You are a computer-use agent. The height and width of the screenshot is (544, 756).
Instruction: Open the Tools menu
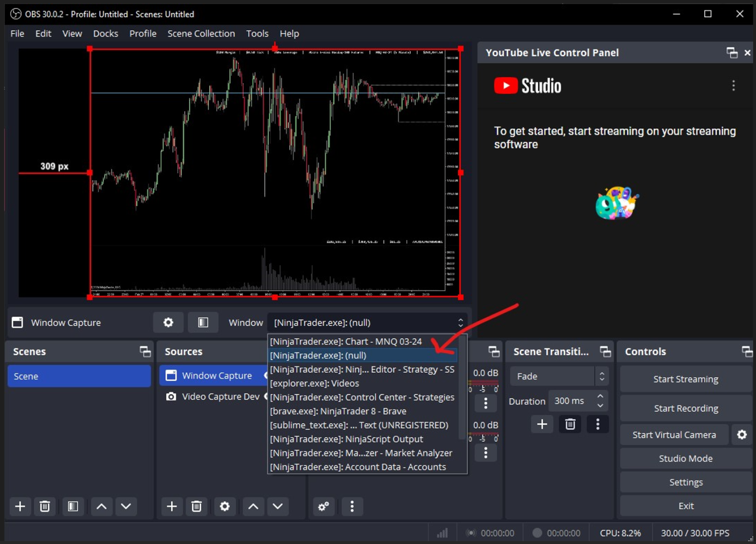[257, 34]
